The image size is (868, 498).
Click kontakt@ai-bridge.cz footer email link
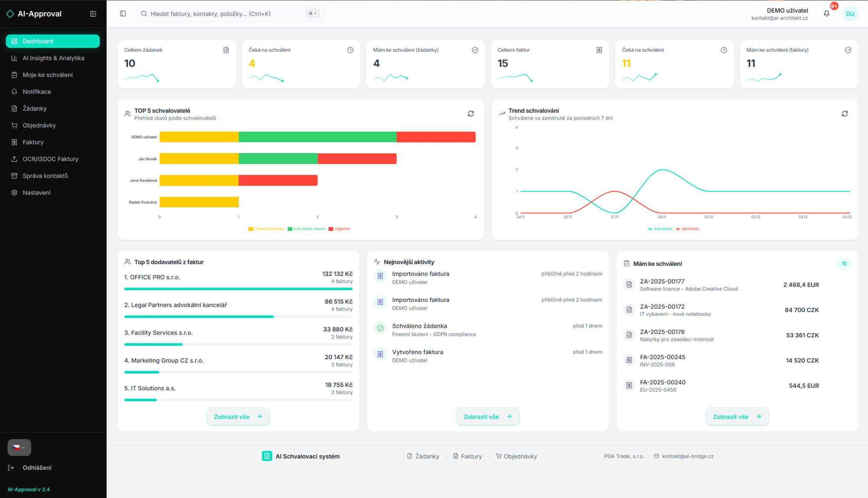click(687, 456)
